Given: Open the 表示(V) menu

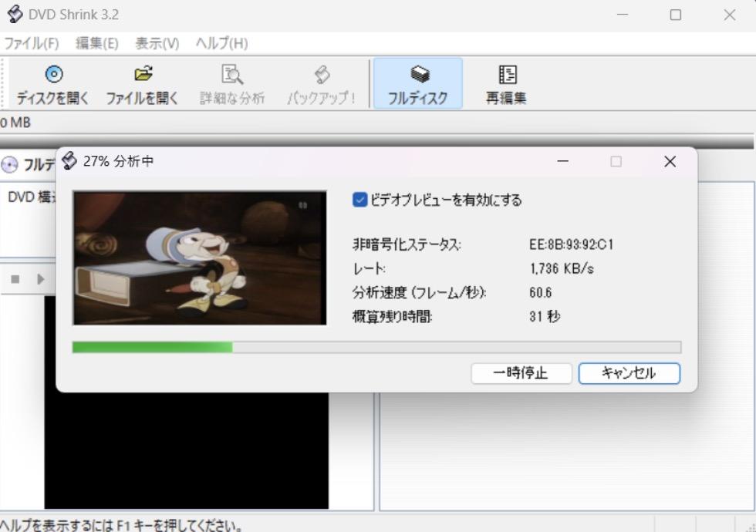Looking at the screenshot, I should 157,43.
